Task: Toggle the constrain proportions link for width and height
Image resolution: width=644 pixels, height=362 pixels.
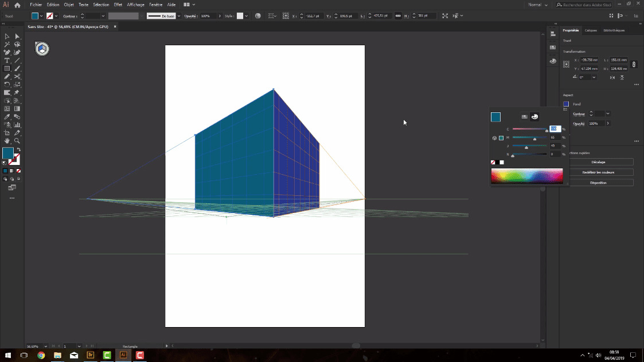Action: [635, 65]
